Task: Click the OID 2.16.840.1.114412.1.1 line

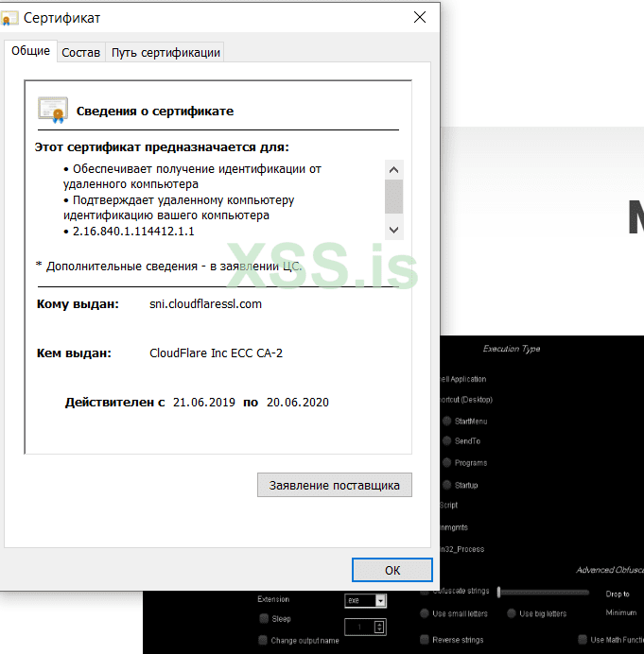Action: (x=133, y=232)
